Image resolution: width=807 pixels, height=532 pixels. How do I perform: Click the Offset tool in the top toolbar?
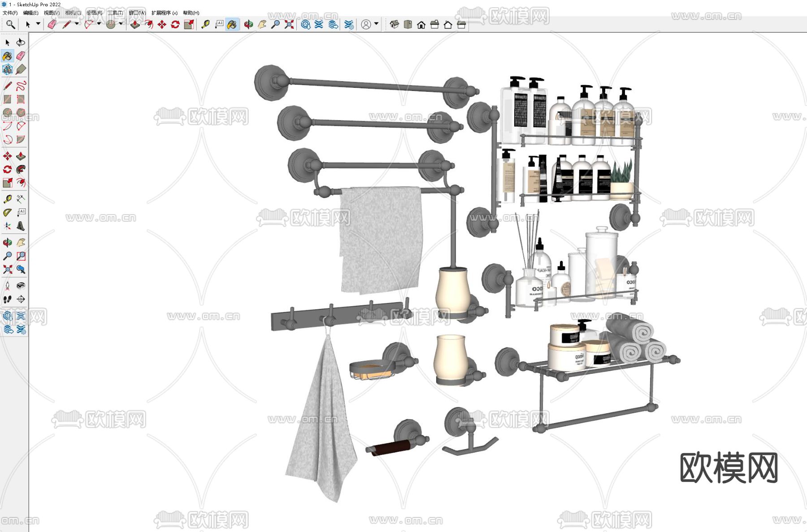point(148,24)
